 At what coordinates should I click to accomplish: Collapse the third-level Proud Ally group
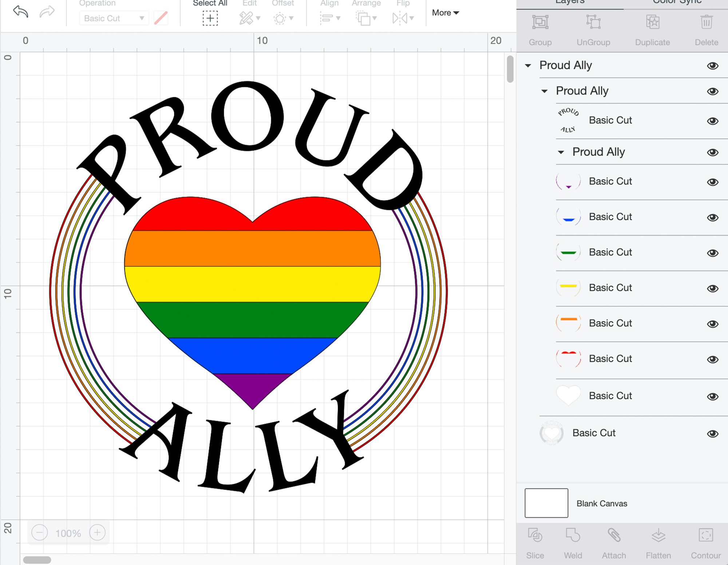click(x=561, y=153)
